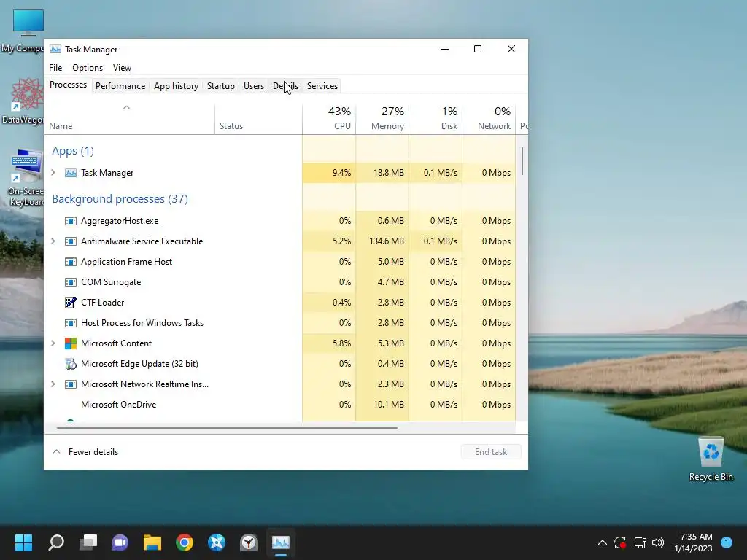
Task: Click the Microsoft Edge Update icon
Action: point(71,364)
